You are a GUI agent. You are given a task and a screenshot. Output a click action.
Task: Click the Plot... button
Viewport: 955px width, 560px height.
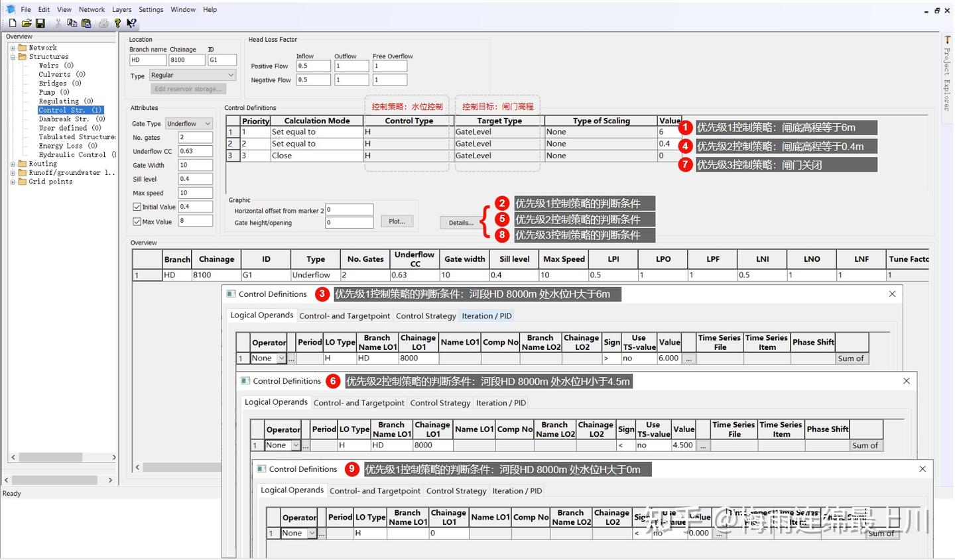tap(397, 221)
